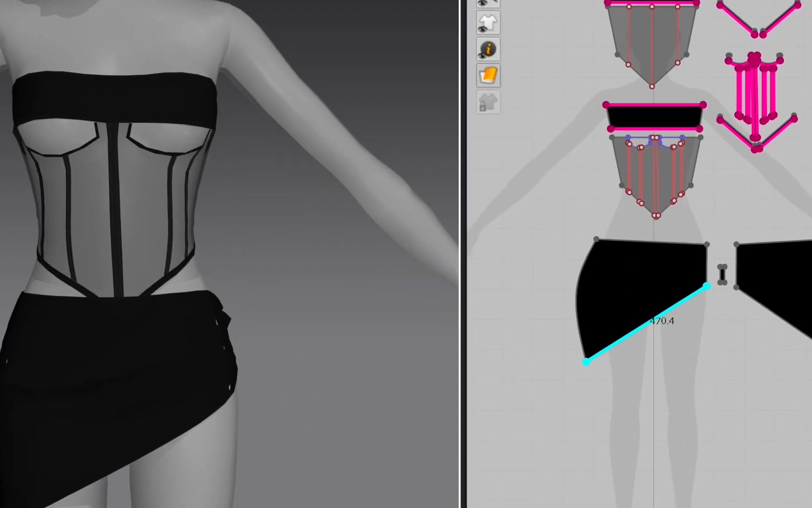The width and height of the screenshot is (812, 508).
Task: Select the bottom tip point of the upper corset
Action: pos(652,87)
